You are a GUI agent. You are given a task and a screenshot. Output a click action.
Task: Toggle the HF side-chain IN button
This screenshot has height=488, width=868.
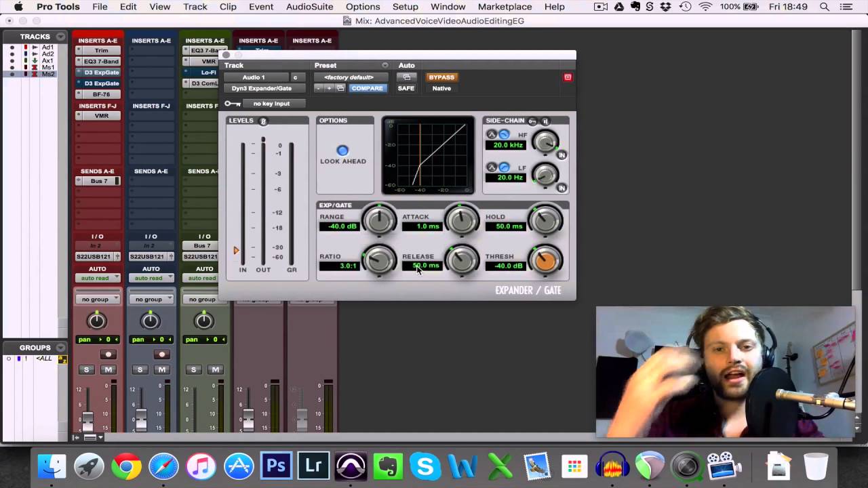coord(561,155)
